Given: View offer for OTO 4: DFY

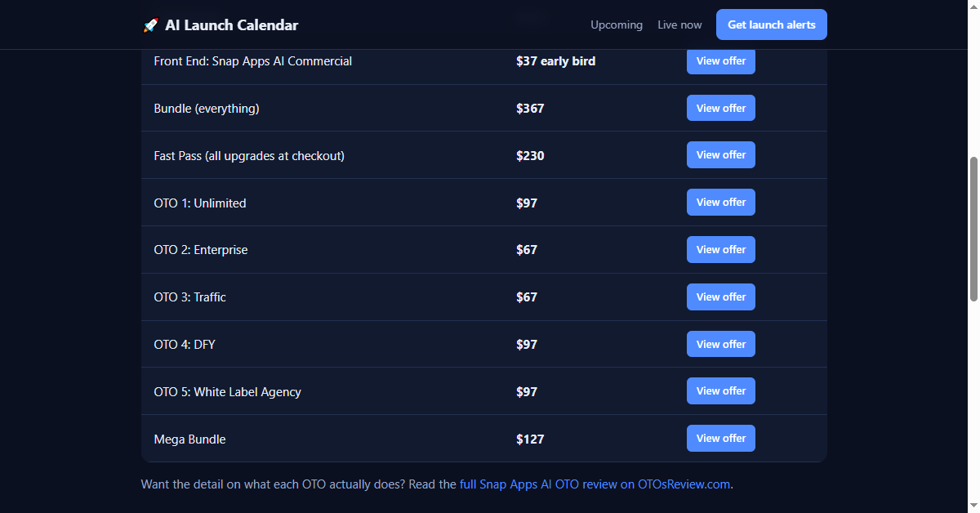Looking at the screenshot, I should 721,344.
